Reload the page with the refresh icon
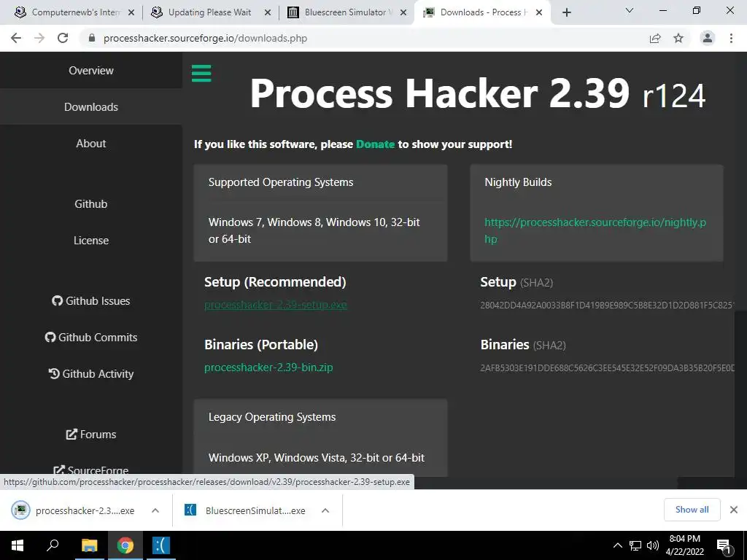747x560 pixels. 63,38
